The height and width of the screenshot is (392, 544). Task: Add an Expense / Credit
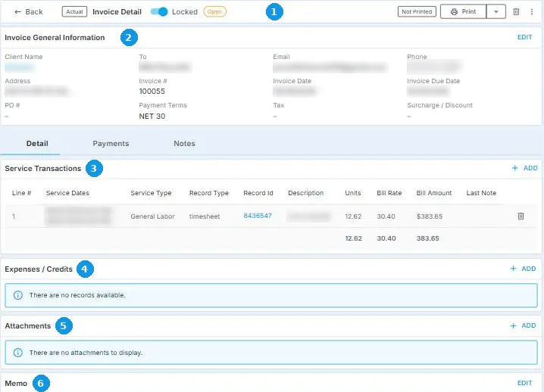click(524, 269)
